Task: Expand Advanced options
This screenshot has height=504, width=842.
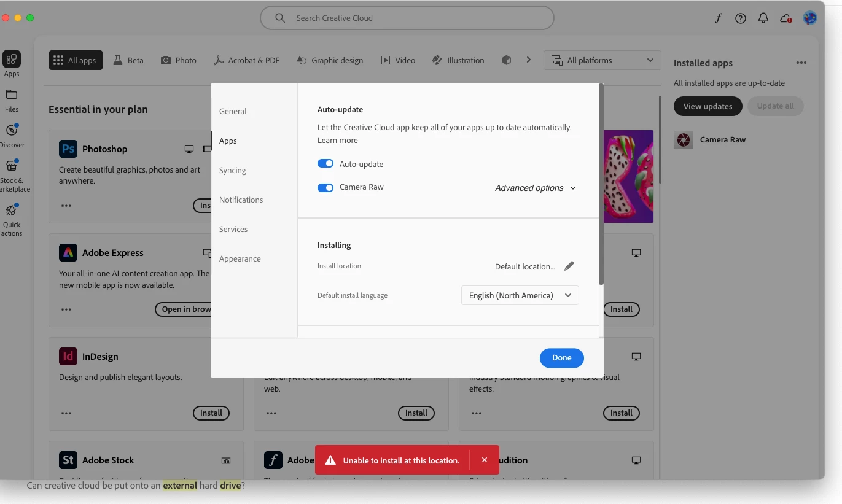Action: (536, 188)
